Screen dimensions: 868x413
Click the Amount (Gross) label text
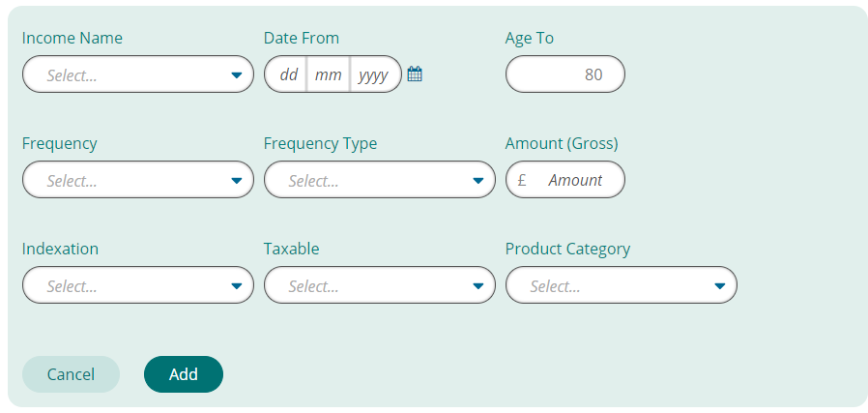click(562, 144)
